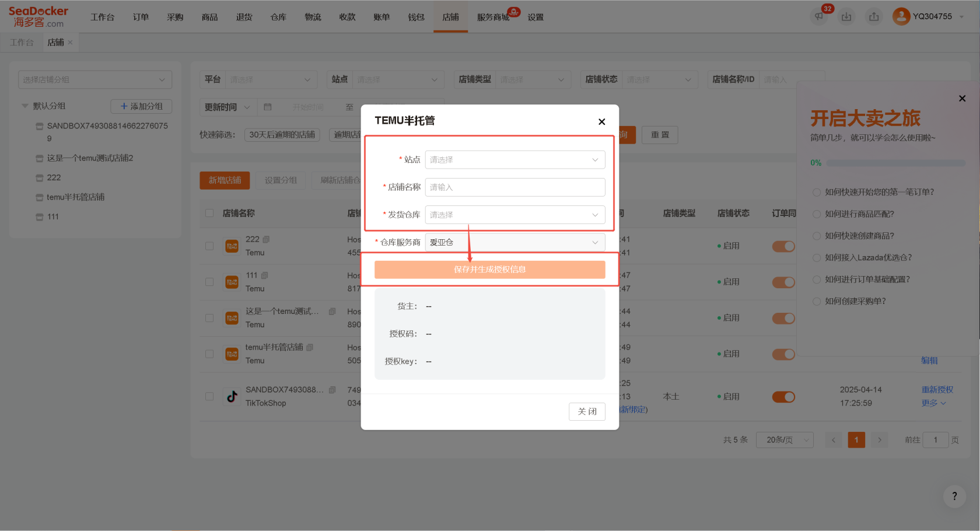Image resolution: width=980 pixels, height=531 pixels.
Task: Open the 店铺类型 filter dropdown
Action: [x=533, y=79]
